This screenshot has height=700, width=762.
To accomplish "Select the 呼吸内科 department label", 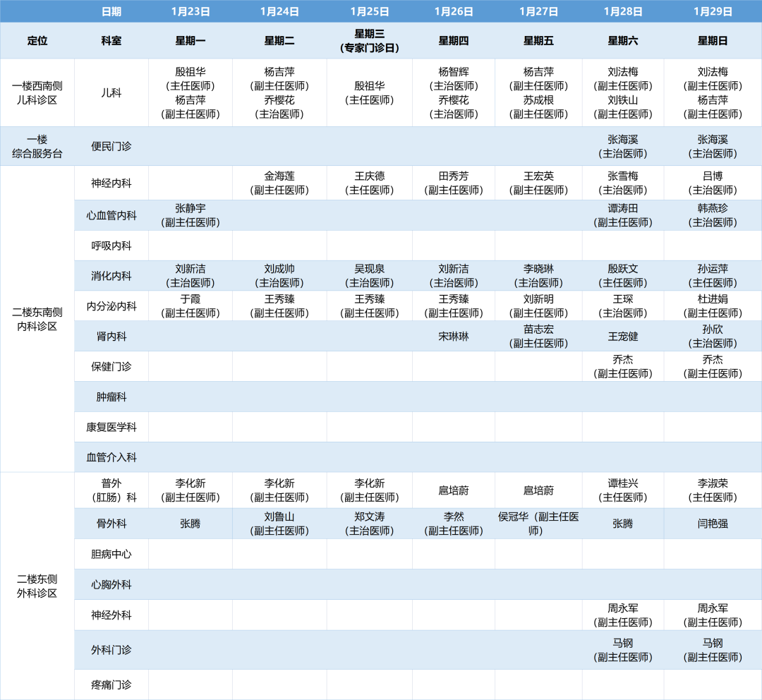I will 111,246.
